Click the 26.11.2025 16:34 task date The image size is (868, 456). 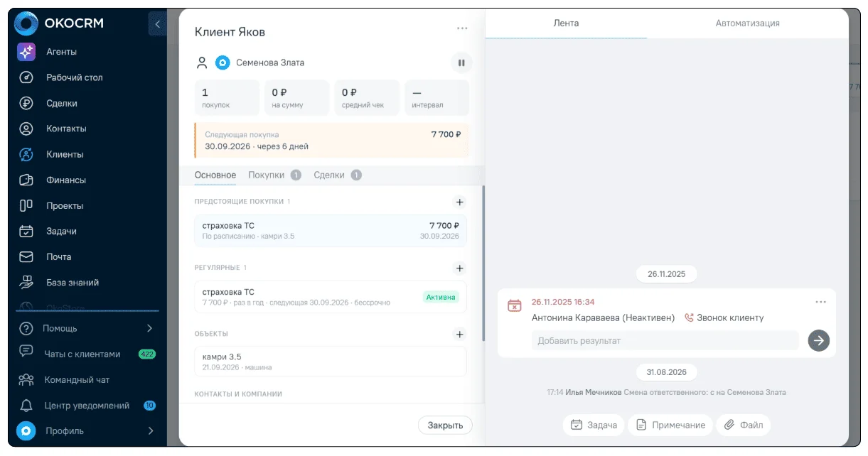pos(563,302)
